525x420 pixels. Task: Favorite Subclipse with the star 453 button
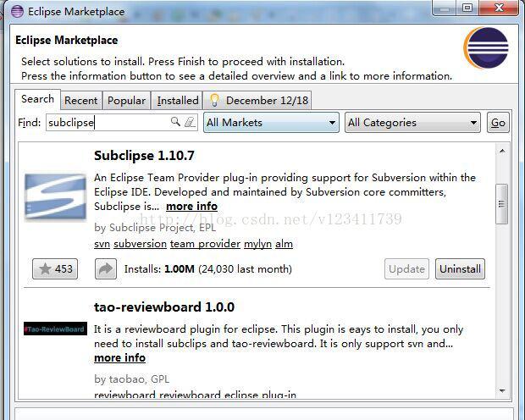point(55,268)
